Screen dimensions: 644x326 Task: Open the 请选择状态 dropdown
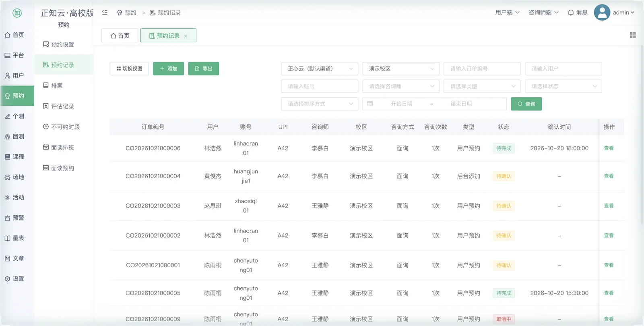[563, 86]
